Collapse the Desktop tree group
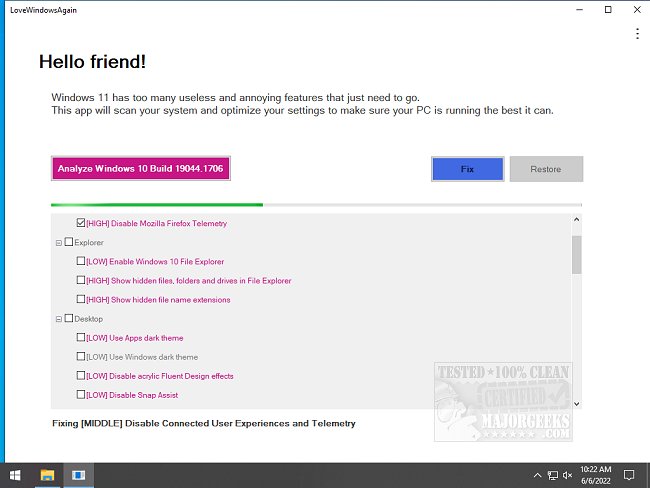 (x=59, y=319)
